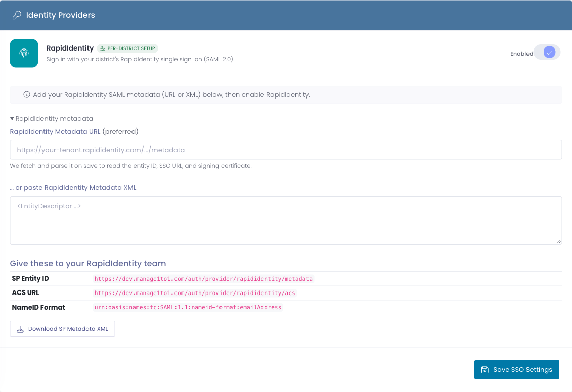Click the info icon in the metadata notice
The image size is (572, 392).
(27, 95)
